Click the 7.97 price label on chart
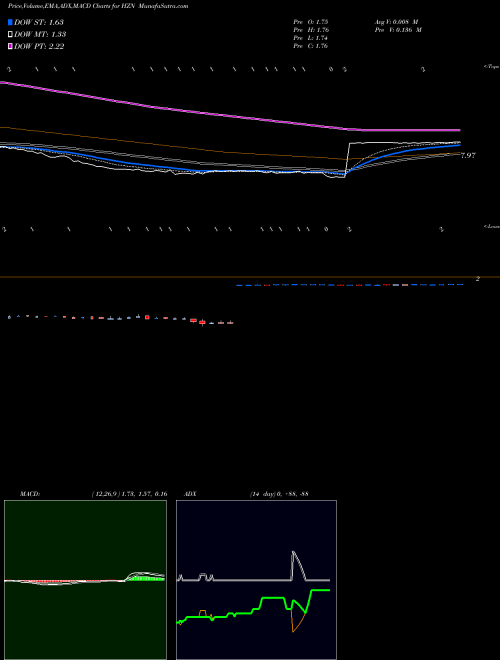 point(468,155)
